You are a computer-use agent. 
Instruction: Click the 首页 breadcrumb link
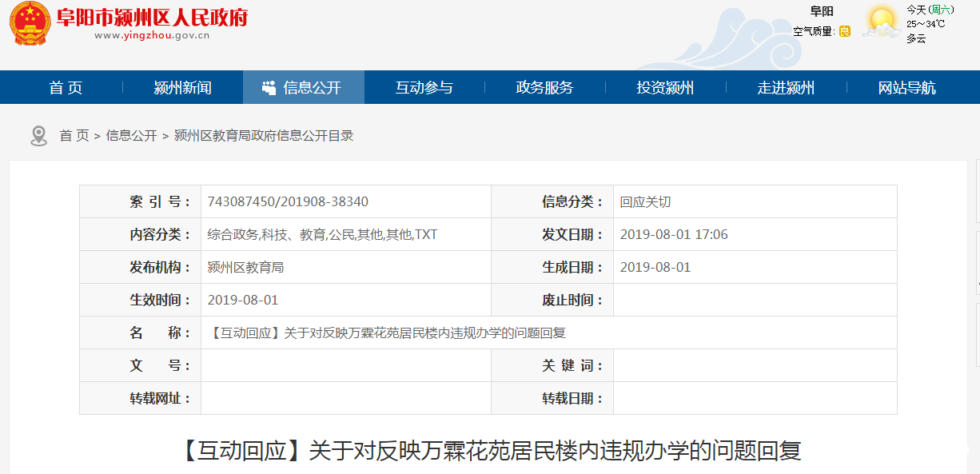(74, 136)
